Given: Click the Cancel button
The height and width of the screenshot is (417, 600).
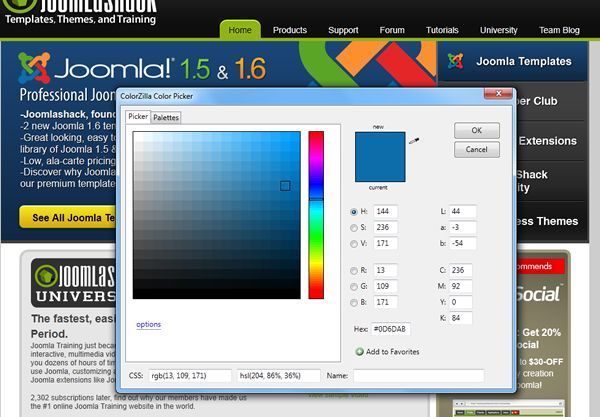Looking at the screenshot, I should pos(477,150).
